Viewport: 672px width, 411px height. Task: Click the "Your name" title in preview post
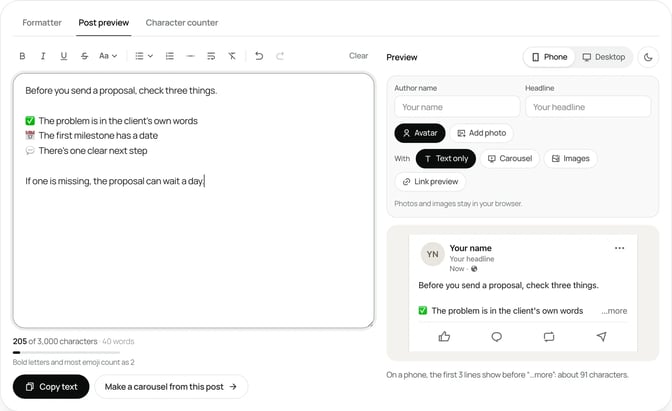471,248
